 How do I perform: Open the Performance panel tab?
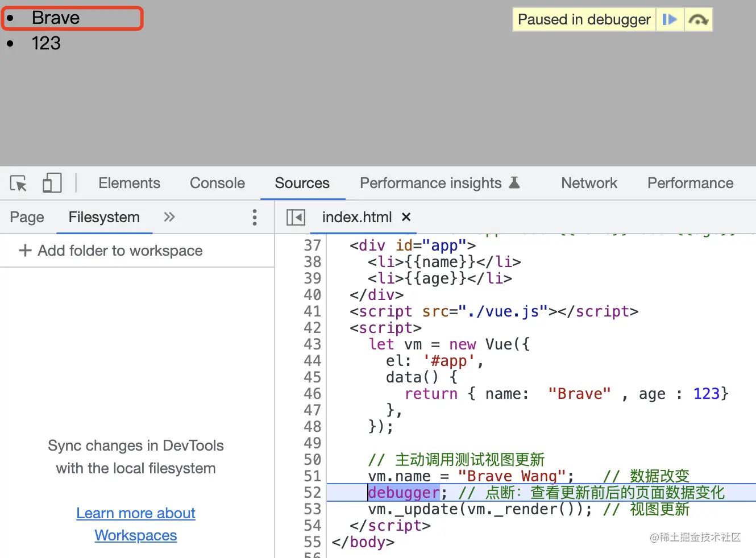690,183
